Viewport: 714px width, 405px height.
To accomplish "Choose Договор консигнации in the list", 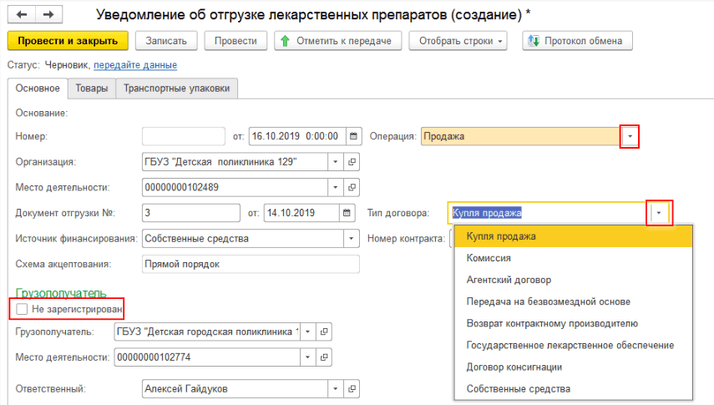I will (x=514, y=367).
